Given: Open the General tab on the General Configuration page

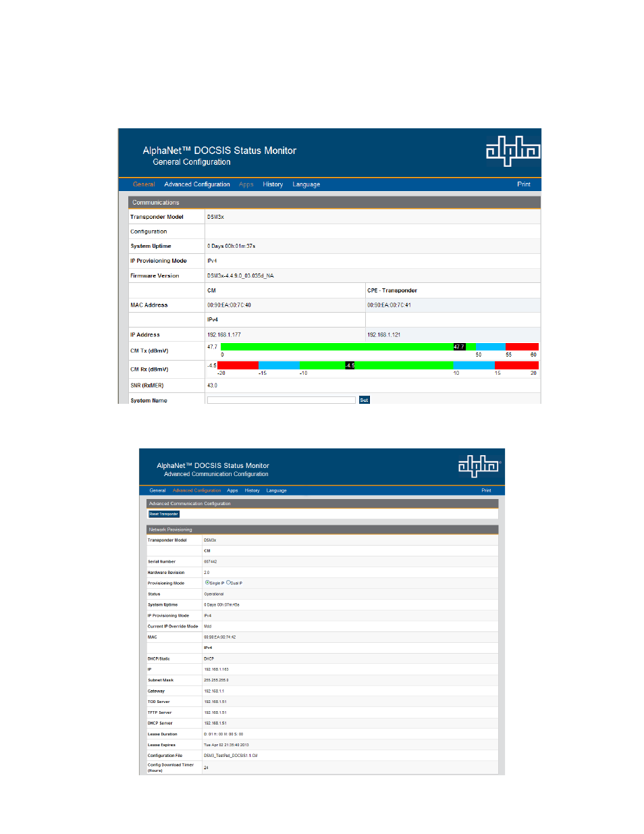Looking at the screenshot, I should 144,184.
